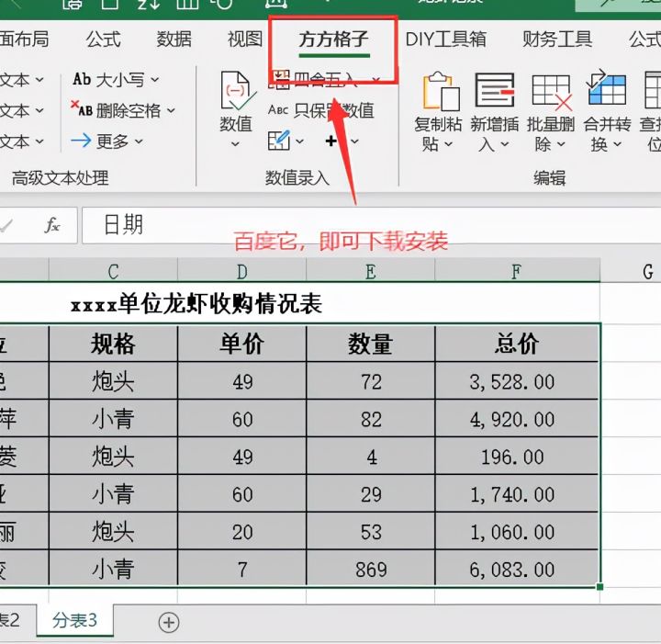Viewport: 661px width, 644px height.
Task: Expand the 批量删除 dropdown arrow
Action: tap(561, 144)
